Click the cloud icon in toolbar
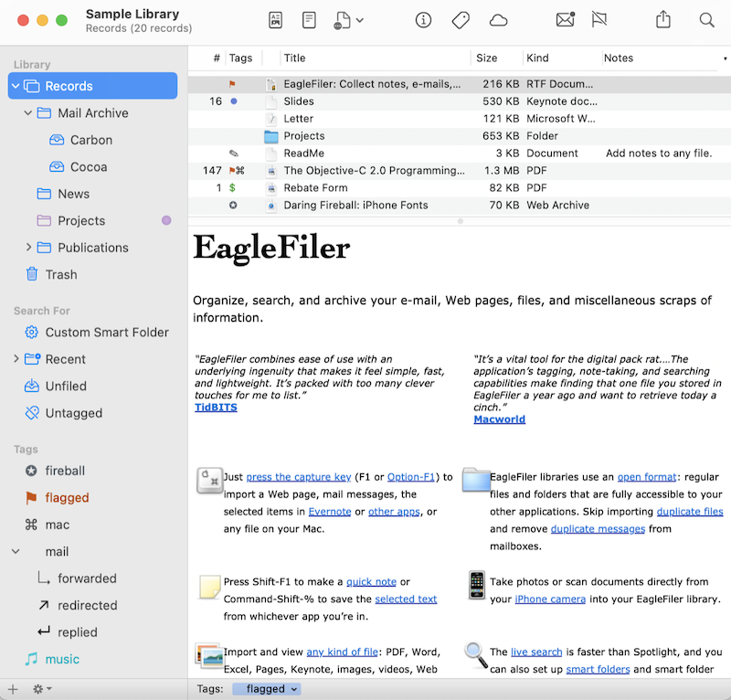 [x=498, y=20]
